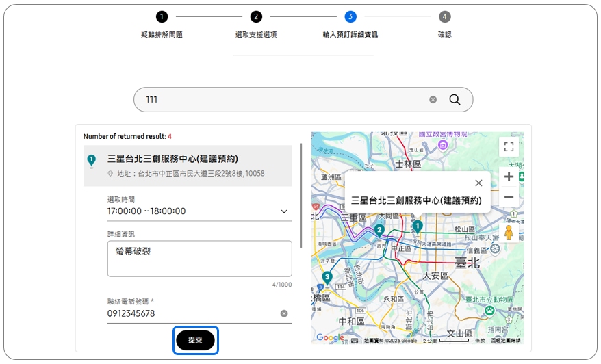Click the 信義區 label on map

pos(476,250)
